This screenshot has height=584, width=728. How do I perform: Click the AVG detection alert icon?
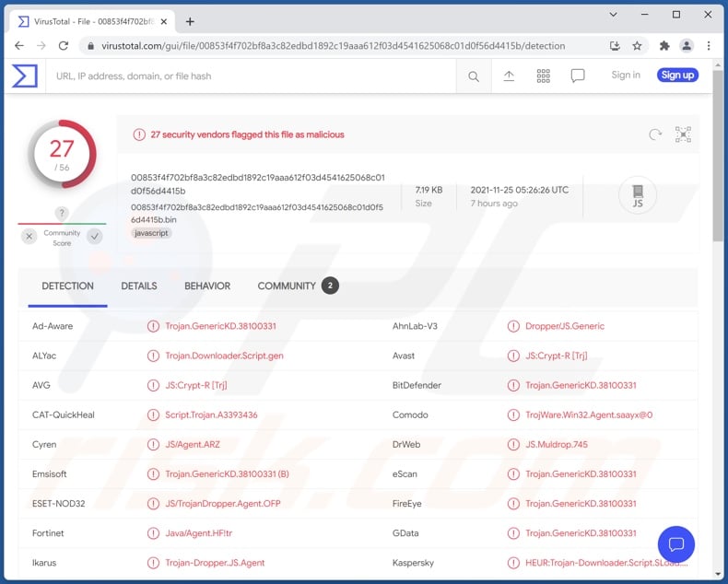[153, 385]
